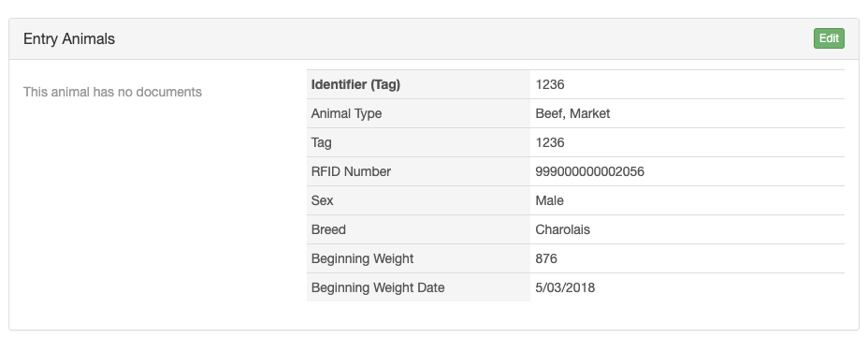Click the date value 5/03/2018

click(x=565, y=287)
